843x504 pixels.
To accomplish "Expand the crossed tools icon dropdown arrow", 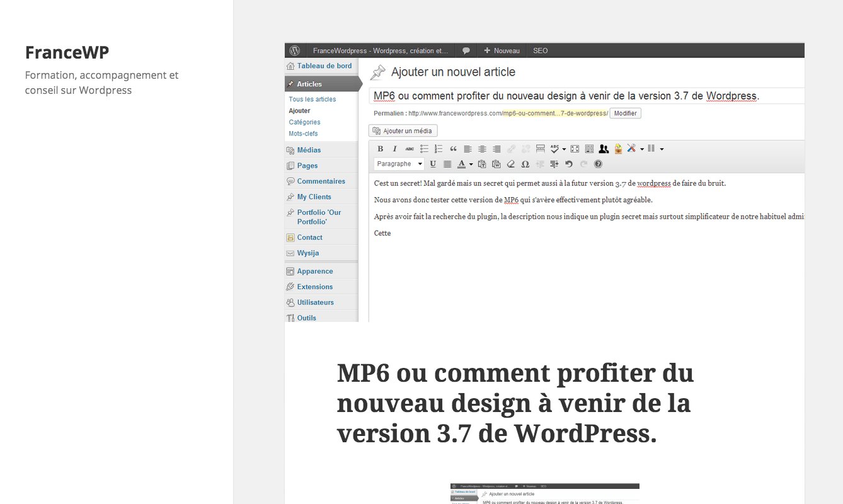I will (642, 149).
